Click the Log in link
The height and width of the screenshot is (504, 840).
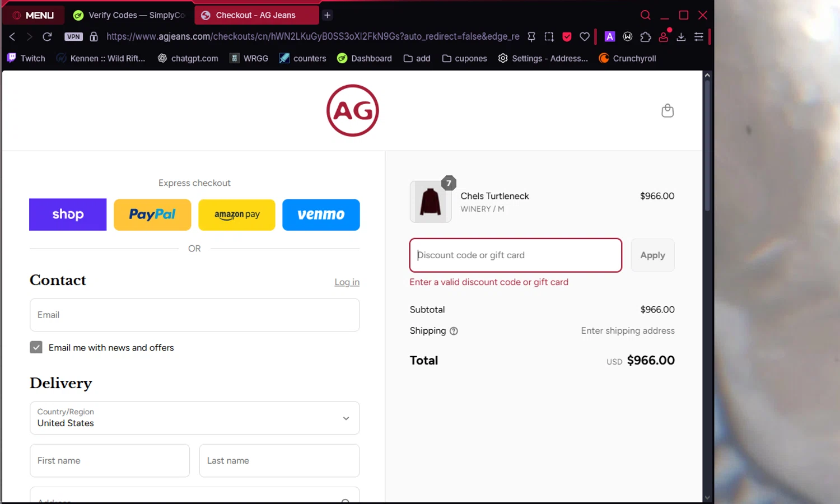347,282
